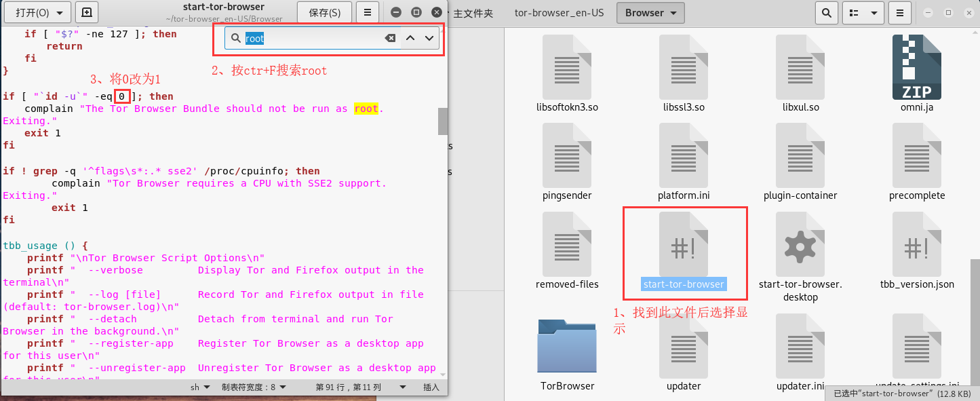The height and width of the screenshot is (401, 980).
Task: Click the --register-app option text
Action: (131, 343)
